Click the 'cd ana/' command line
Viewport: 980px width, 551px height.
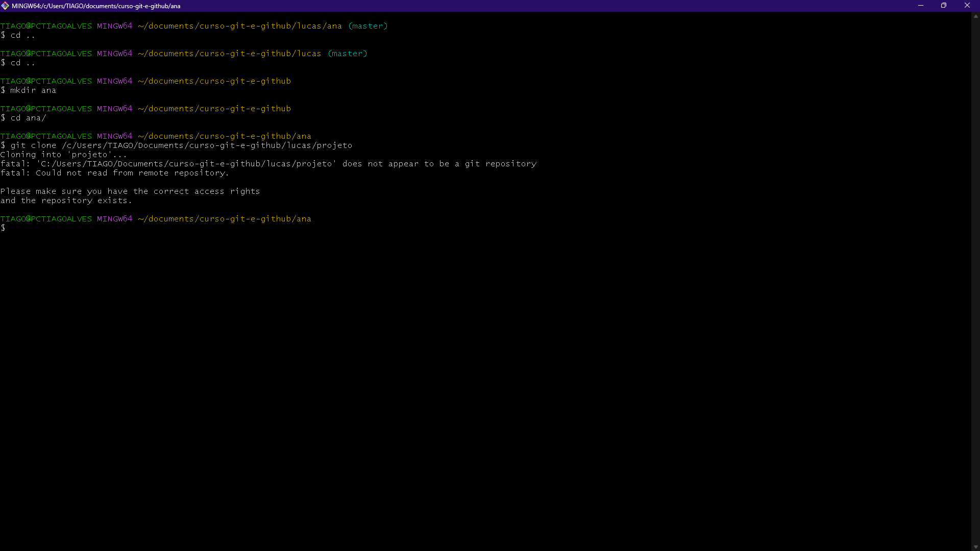tap(23, 118)
